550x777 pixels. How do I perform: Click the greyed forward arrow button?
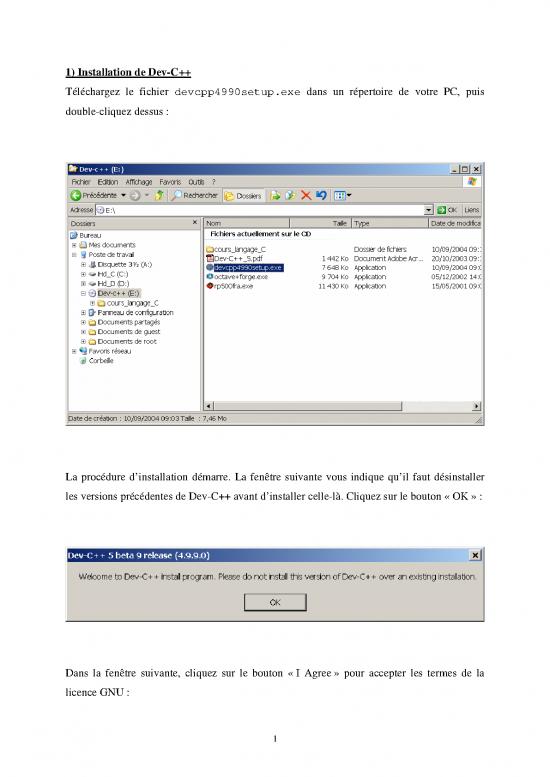(135, 196)
